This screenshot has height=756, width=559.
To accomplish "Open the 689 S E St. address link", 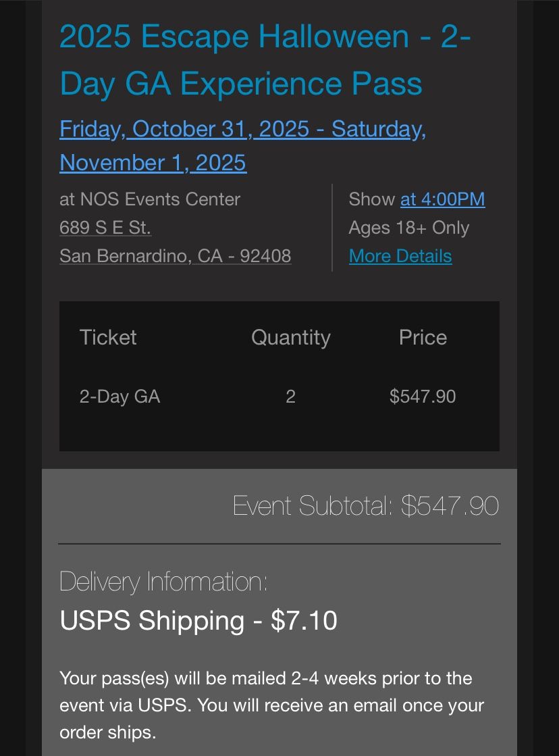I will point(105,228).
